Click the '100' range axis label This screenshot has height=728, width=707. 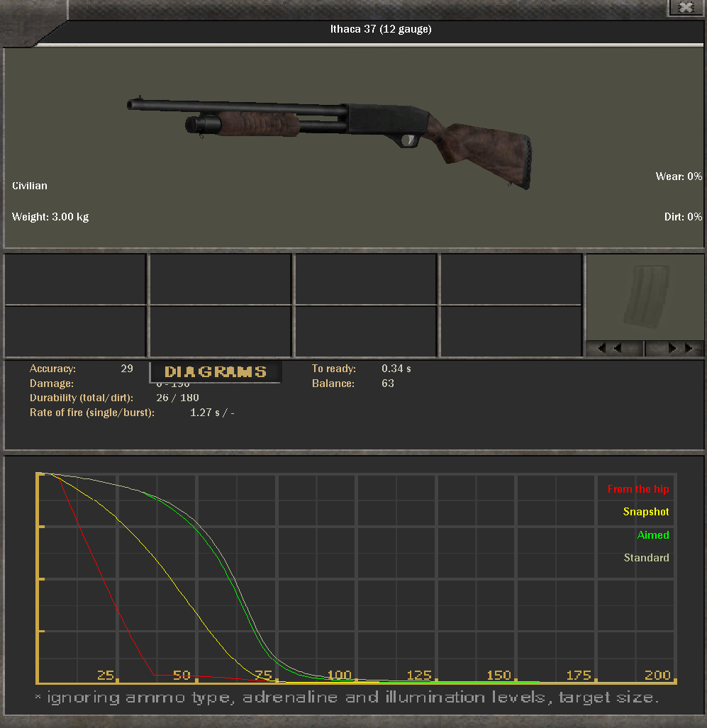(x=339, y=675)
